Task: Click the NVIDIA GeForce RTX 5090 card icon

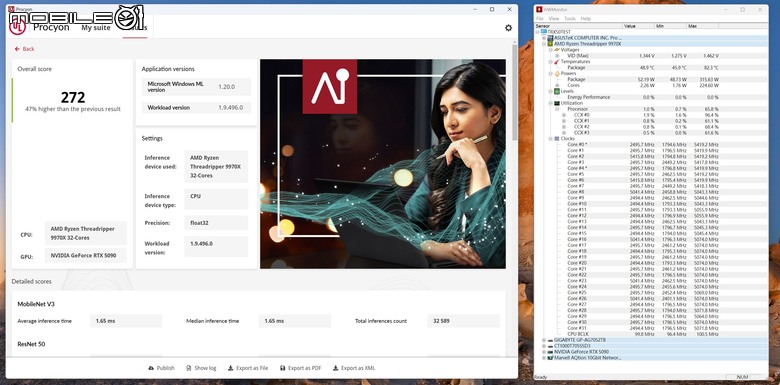Action: (x=550, y=352)
